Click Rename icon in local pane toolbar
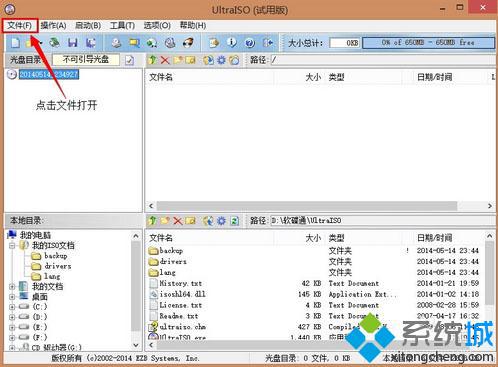This screenshot has height=367, width=498. click(190, 221)
